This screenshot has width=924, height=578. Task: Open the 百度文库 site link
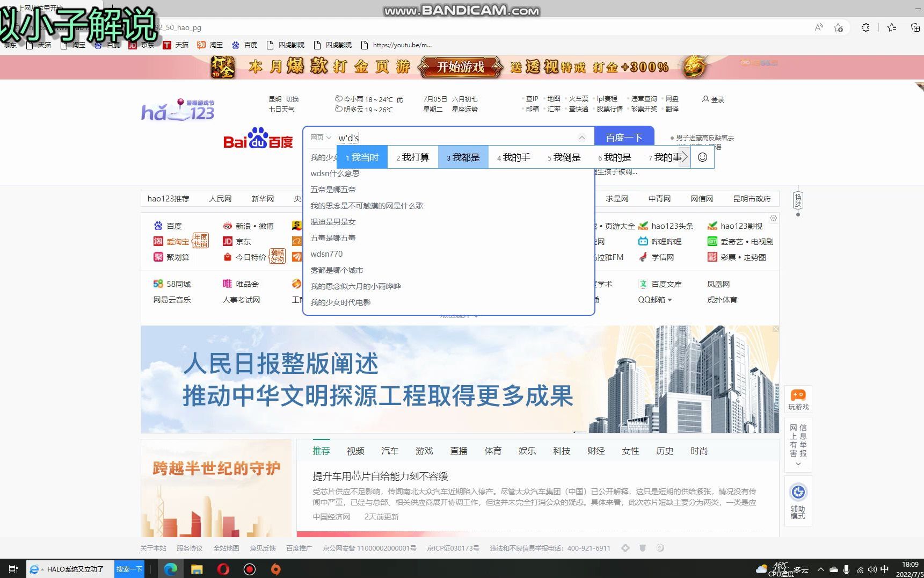(660, 284)
